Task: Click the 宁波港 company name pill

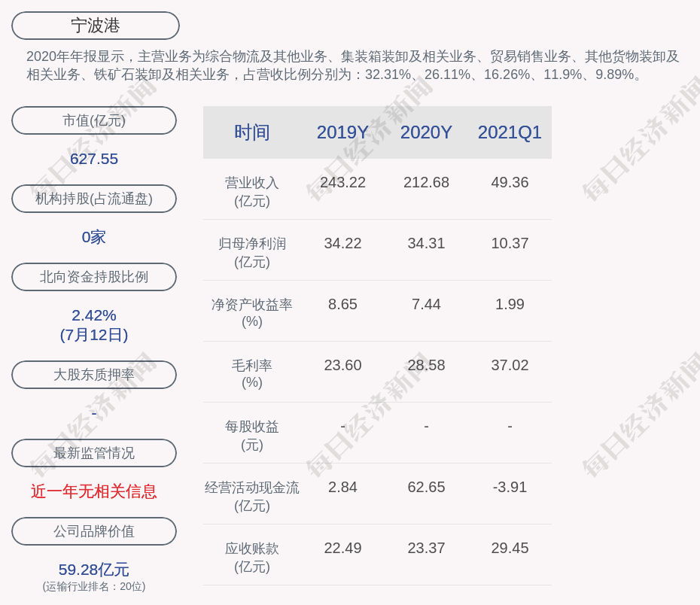Action: click(x=96, y=26)
